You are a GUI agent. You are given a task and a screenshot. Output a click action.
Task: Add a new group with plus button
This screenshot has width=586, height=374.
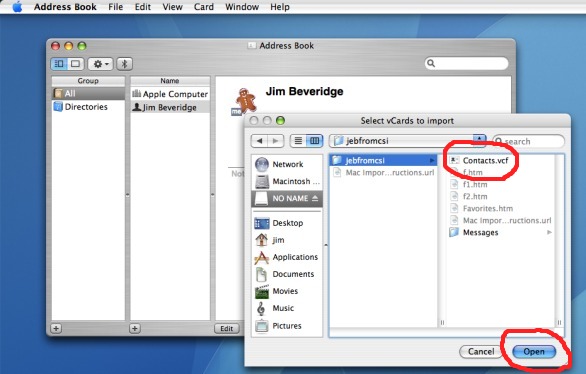coord(56,328)
